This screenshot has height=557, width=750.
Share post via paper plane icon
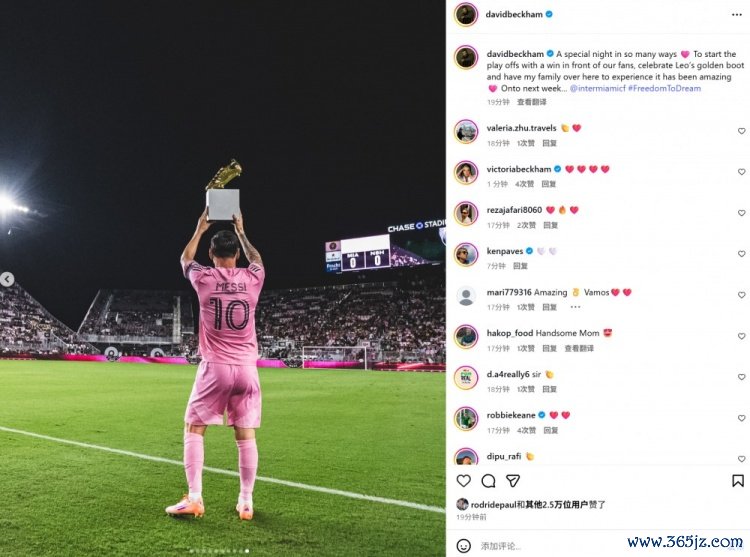click(x=513, y=481)
